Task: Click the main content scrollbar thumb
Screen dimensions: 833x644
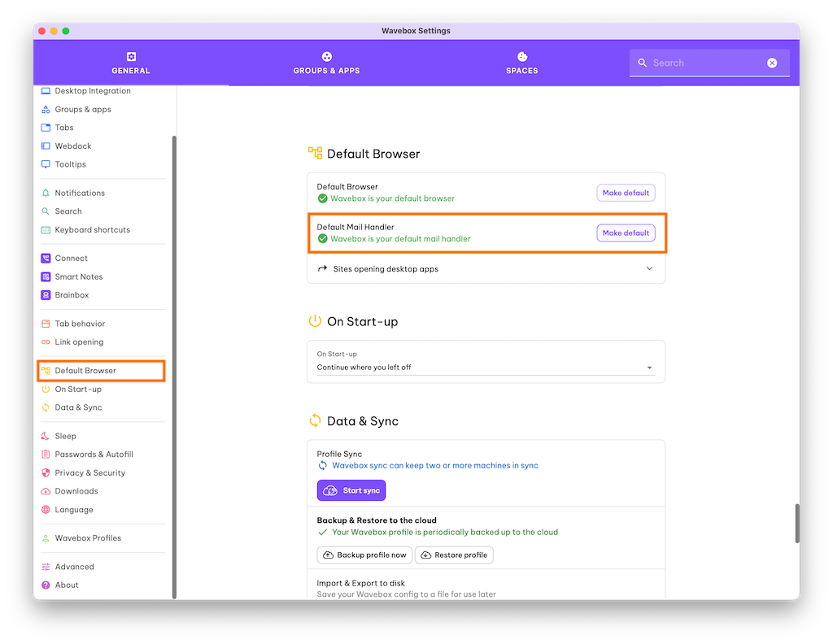Action: 797,524
